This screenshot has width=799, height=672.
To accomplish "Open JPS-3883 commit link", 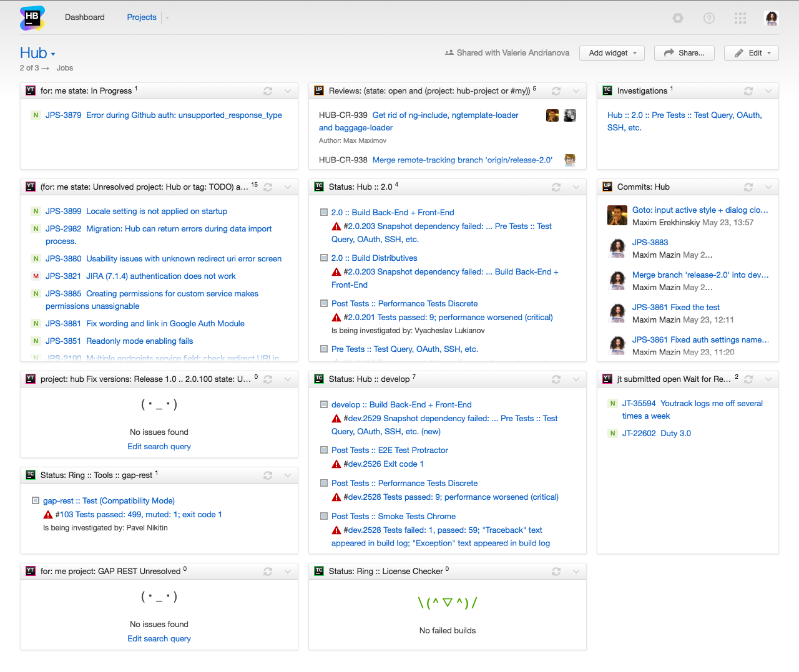I will (x=650, y=243).
